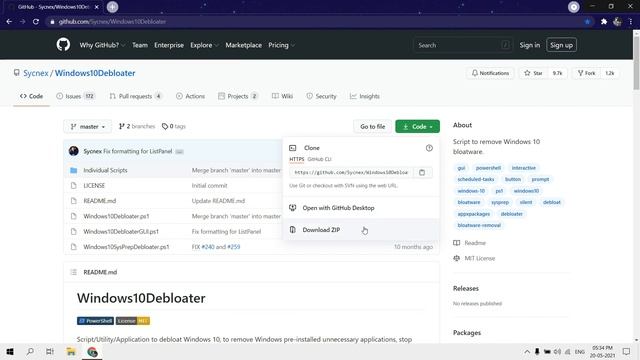Screen dimensions: 640x360
Task: Open File Explorer from the taskbar
Action: tap(71, 351)
